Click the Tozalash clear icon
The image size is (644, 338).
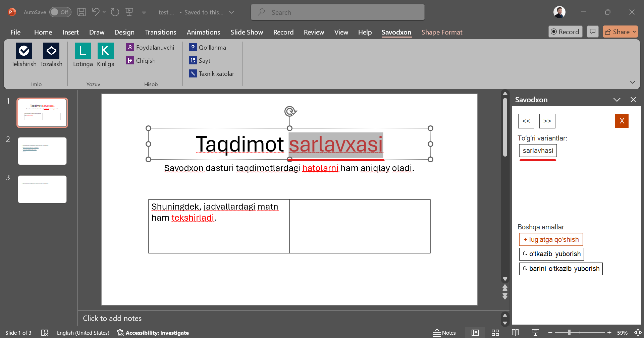click(x=51, y=51)
